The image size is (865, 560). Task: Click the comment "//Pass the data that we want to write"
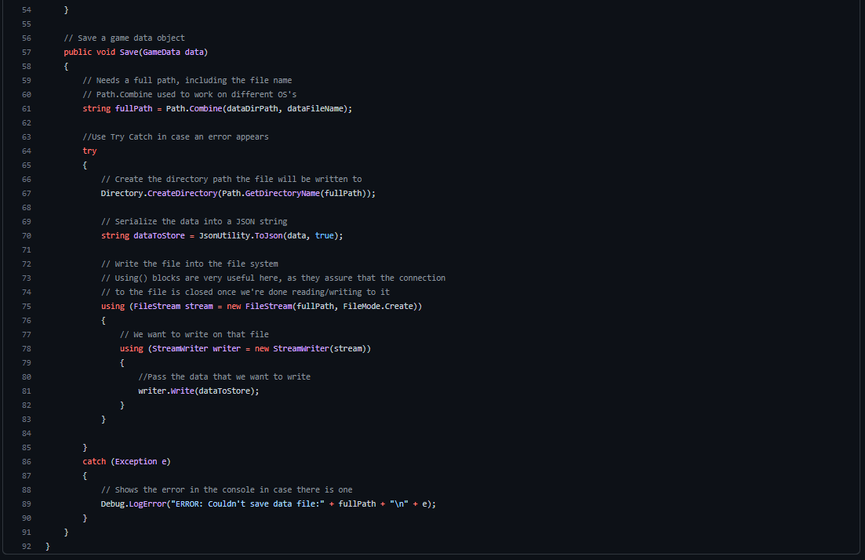click(224, 377)
